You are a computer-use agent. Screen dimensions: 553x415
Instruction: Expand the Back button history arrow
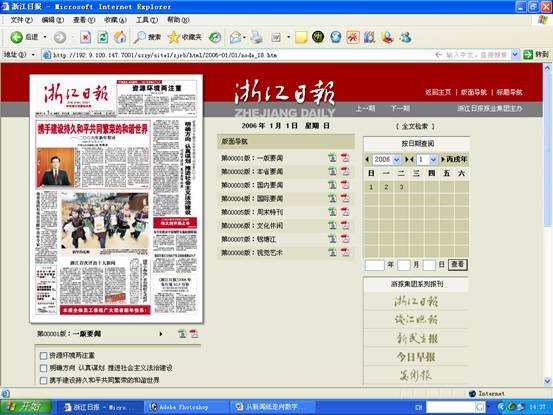[45, 37]
